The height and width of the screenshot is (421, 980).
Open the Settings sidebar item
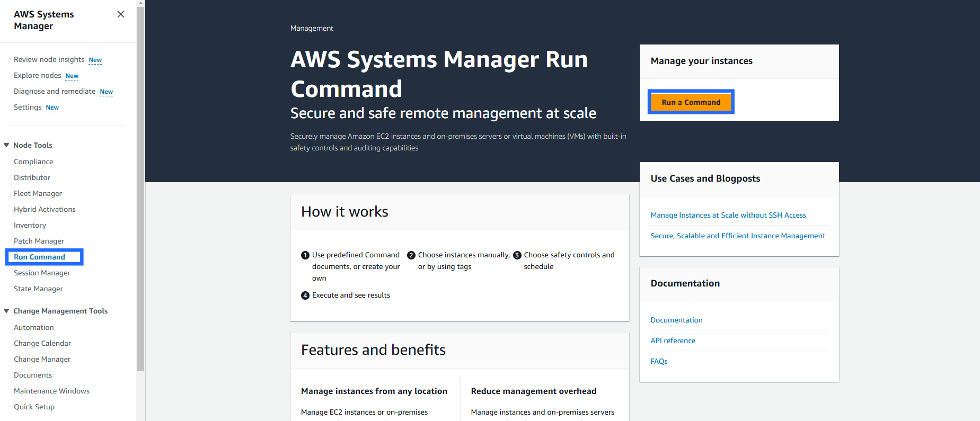pyautogui.click(x=28, y=107)
